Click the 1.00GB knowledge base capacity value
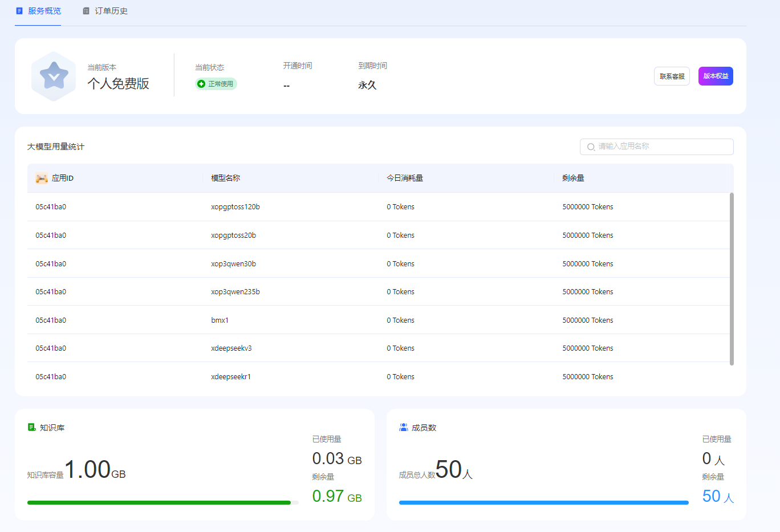 (95, 470)
